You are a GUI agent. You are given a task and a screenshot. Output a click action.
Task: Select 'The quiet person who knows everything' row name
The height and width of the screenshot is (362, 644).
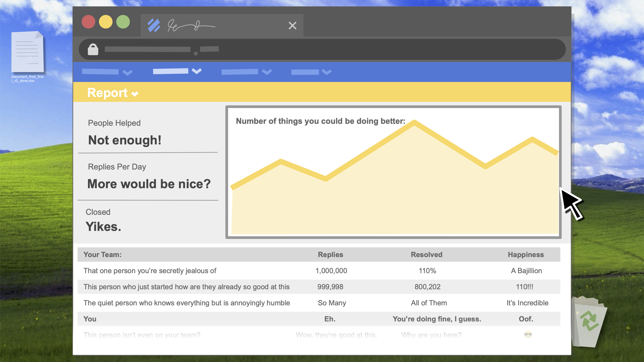(x=187, y=303)
